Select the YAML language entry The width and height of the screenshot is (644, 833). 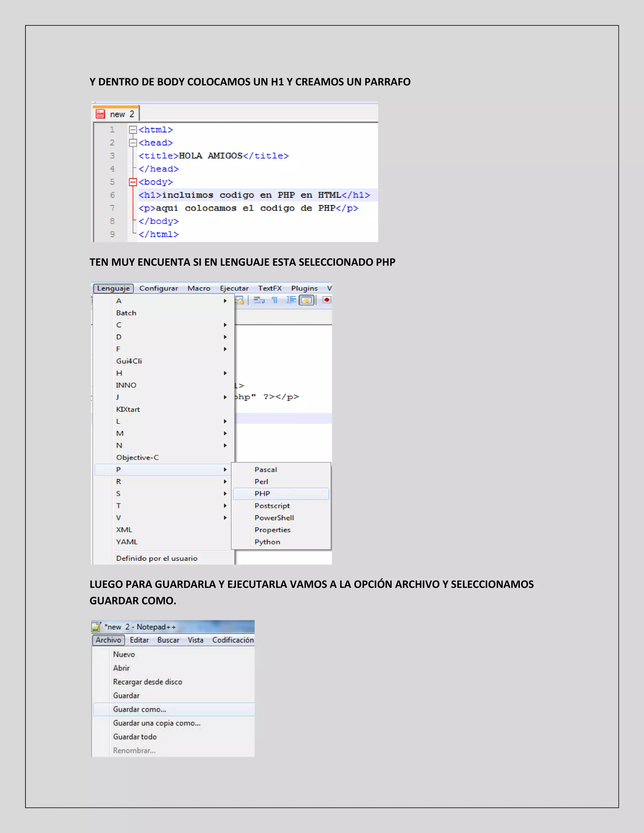(164, 542)
